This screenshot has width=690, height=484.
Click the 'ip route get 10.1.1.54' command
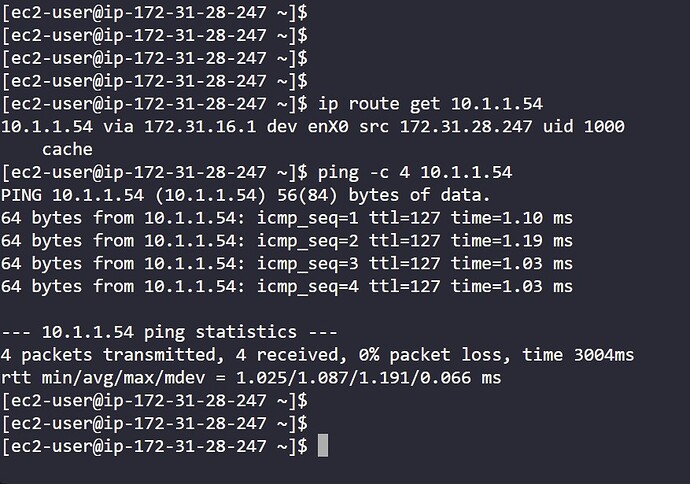click(430, 104)
